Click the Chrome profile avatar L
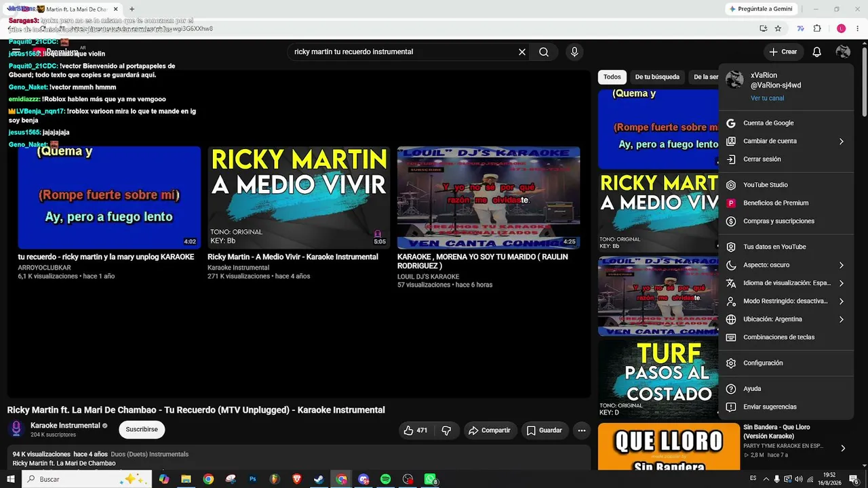This screenshot has height=488, width=868. pyautogui.click(x=842, y=28)
